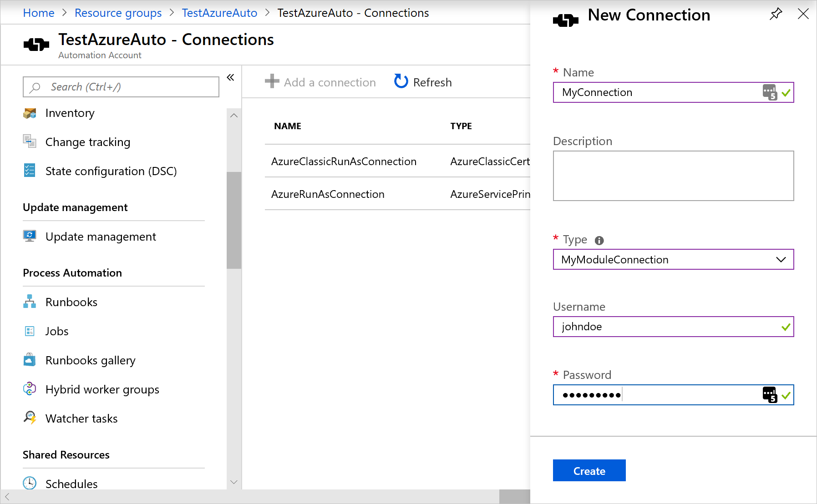This screenshot has width=817, height=504.
Task: Toggle password field keyboard input icon
Action: tap(769, 395)
